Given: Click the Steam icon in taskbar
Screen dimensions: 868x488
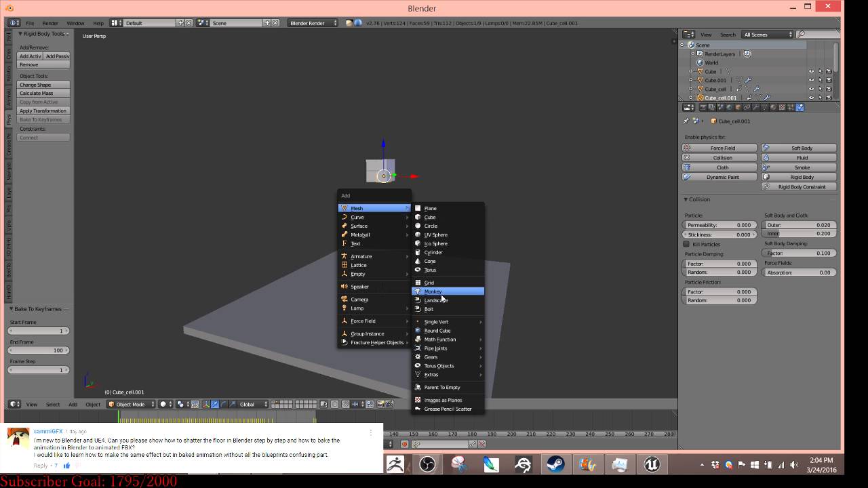Looking at the screenshot, I should [x=556, y=464].
